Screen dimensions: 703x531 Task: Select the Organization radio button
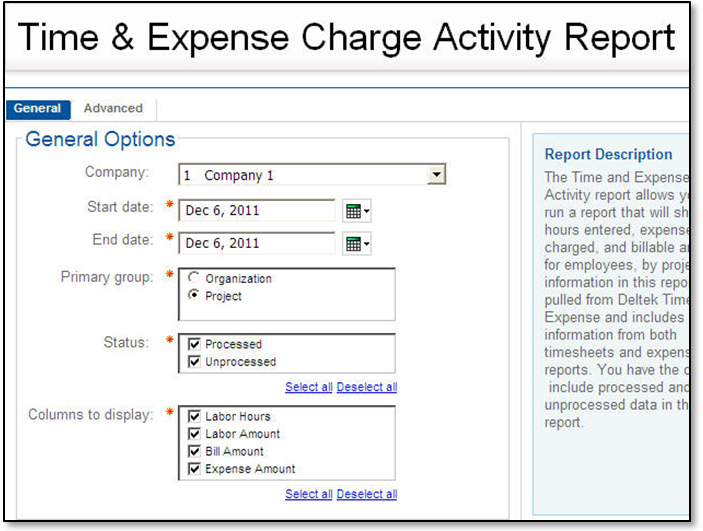tap(194, 279)
